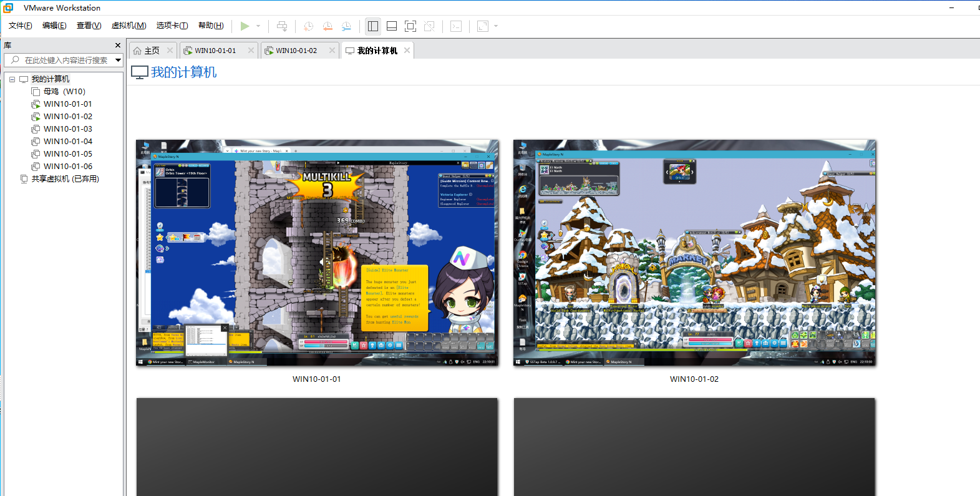Open the 文件(F) menu
This screenshot has height=496, width=980.
21,26
